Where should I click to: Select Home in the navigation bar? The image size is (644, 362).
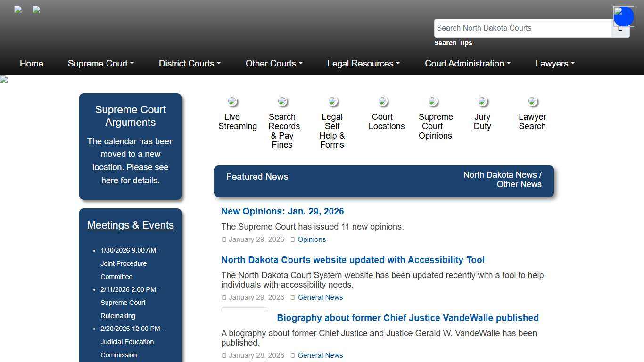coord(31,63)
